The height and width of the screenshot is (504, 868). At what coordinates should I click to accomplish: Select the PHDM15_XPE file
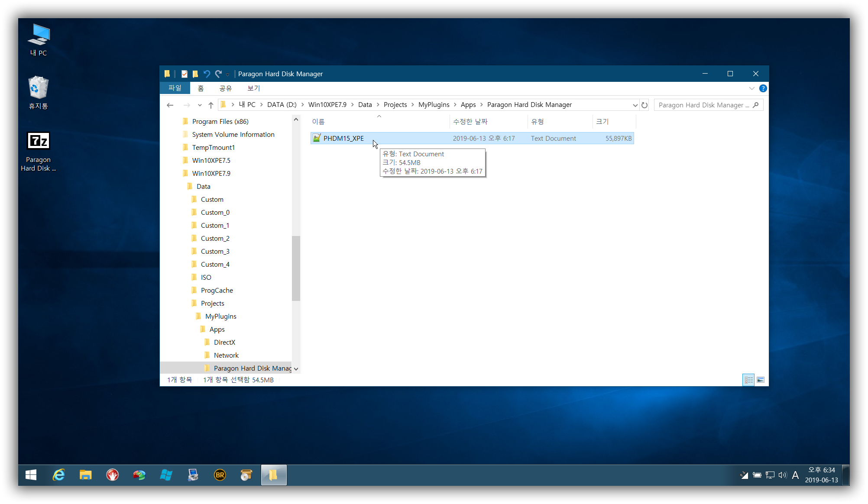[x=472, y=139]
